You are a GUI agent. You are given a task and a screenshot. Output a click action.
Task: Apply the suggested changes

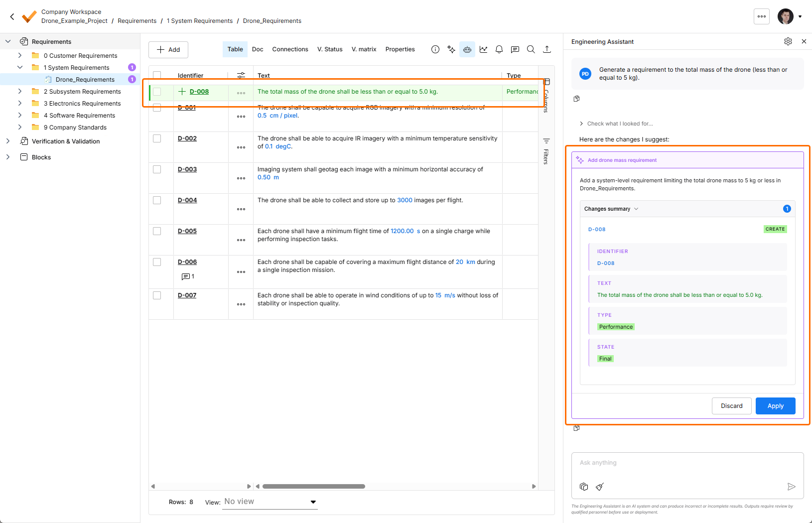(775, 406)
